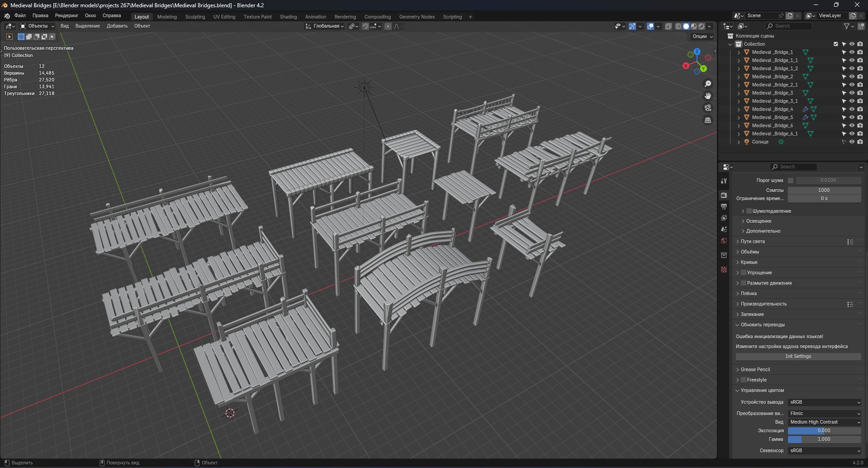
Task: Open the Опции dropdown in viewport
Action: [x=702, y=36]
